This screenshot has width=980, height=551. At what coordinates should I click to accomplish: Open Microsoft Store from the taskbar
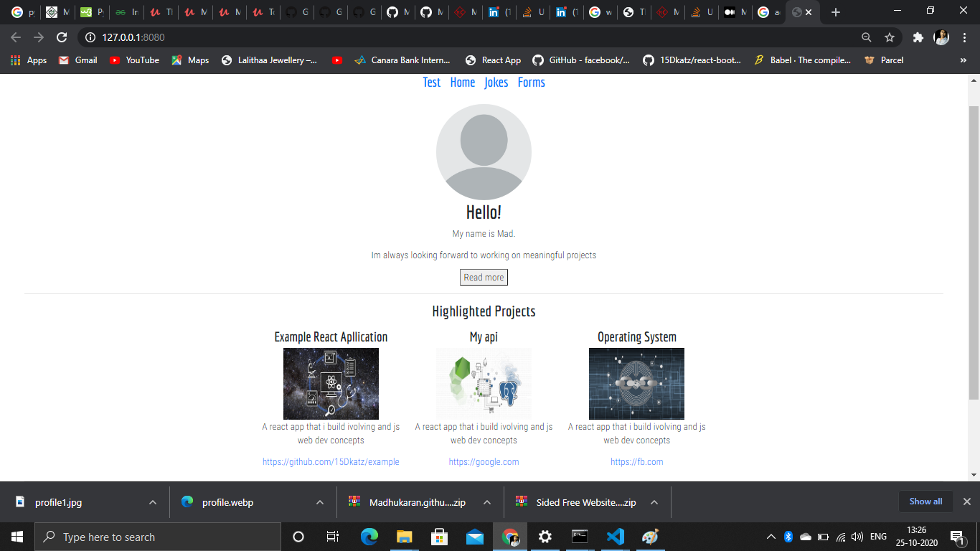[439, 537]
